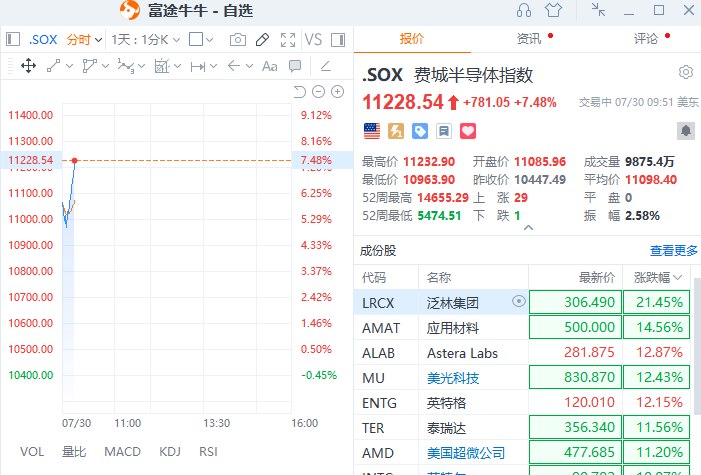
Task: Select the range ruler tool
Action: 198,67
